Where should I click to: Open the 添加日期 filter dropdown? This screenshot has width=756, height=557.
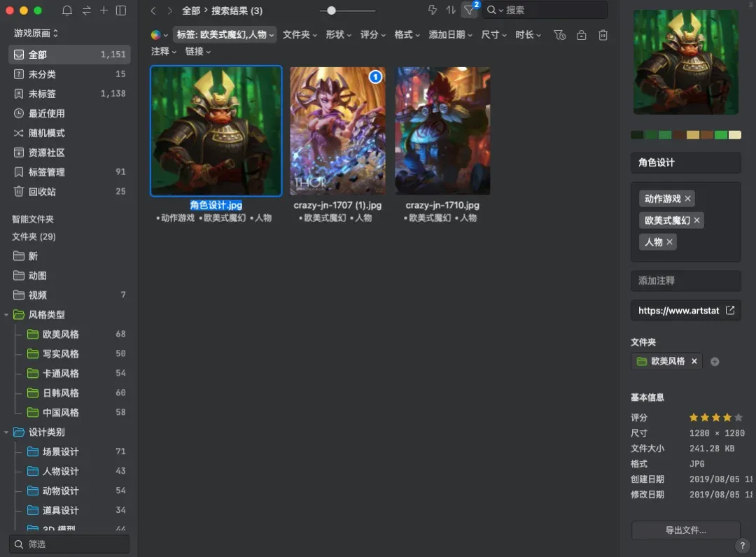pos(450,35)
